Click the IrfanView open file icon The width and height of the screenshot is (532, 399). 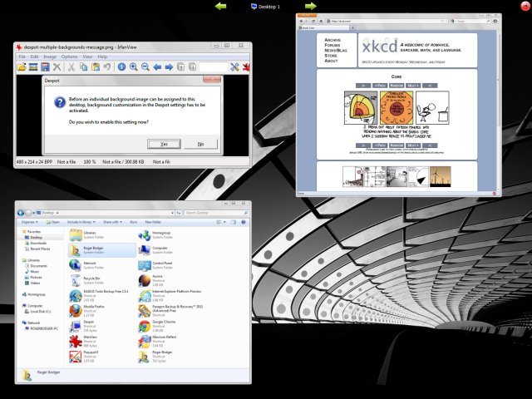(x=22, y=66)
